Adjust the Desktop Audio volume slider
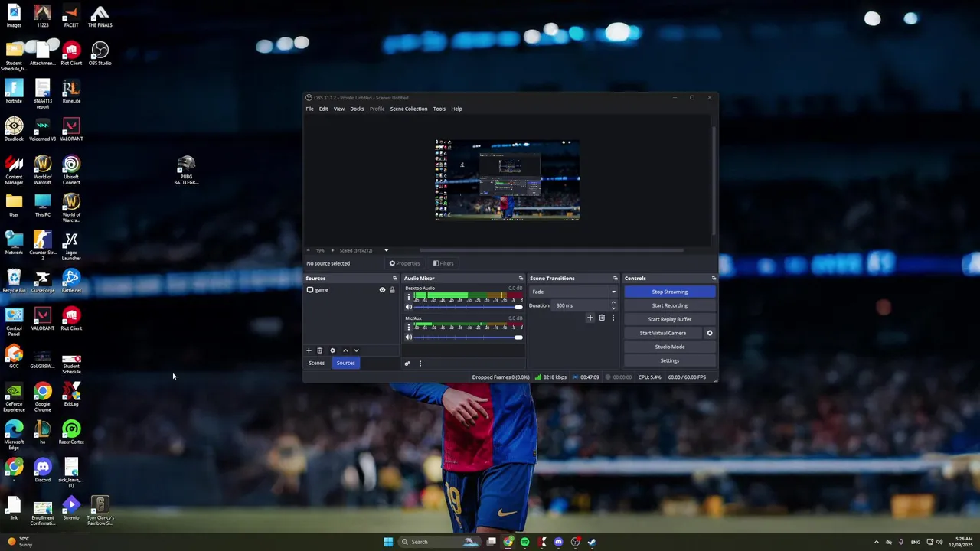The width and height of the screenshot is (980, 551). [x=469, y=307]
